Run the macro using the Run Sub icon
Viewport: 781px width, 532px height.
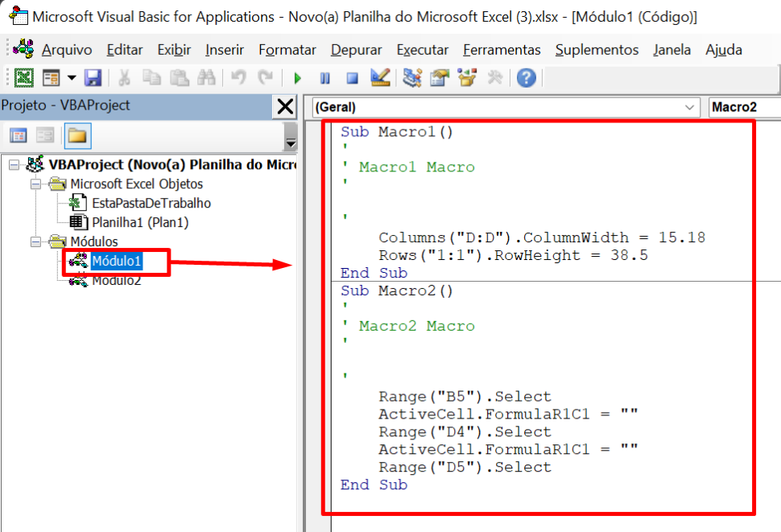pyautogui.click(x=297, y=78)
